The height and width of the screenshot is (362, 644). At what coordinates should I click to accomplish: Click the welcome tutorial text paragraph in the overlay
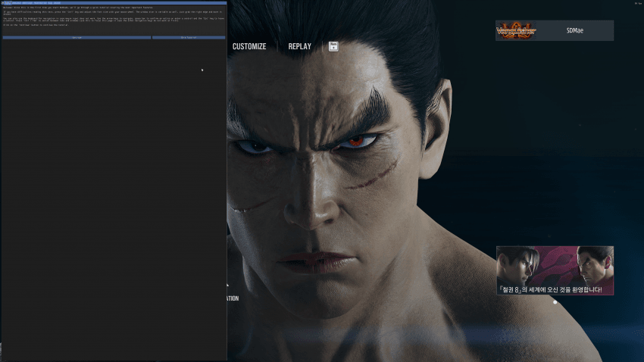coord(114,16)
